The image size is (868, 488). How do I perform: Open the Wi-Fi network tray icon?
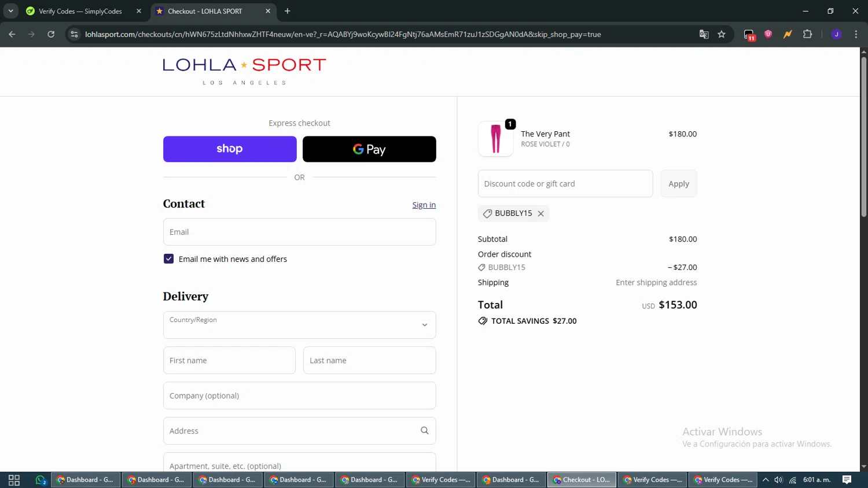tap(793, 480)
